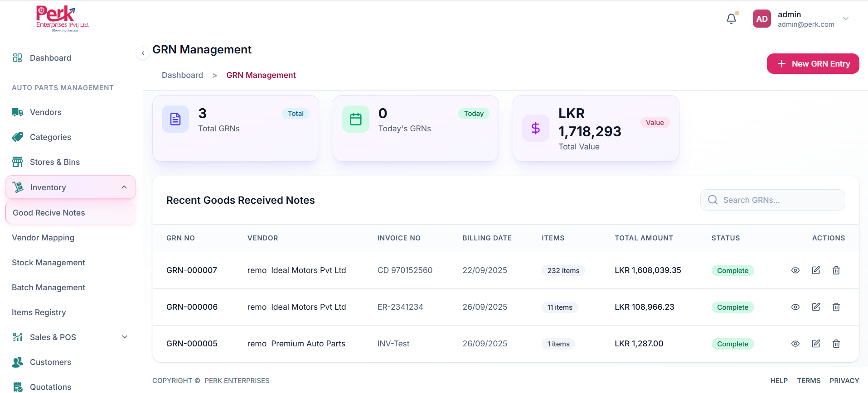
Task: Expand the Sales & POS submenu
Action: (x=125, y=337)
